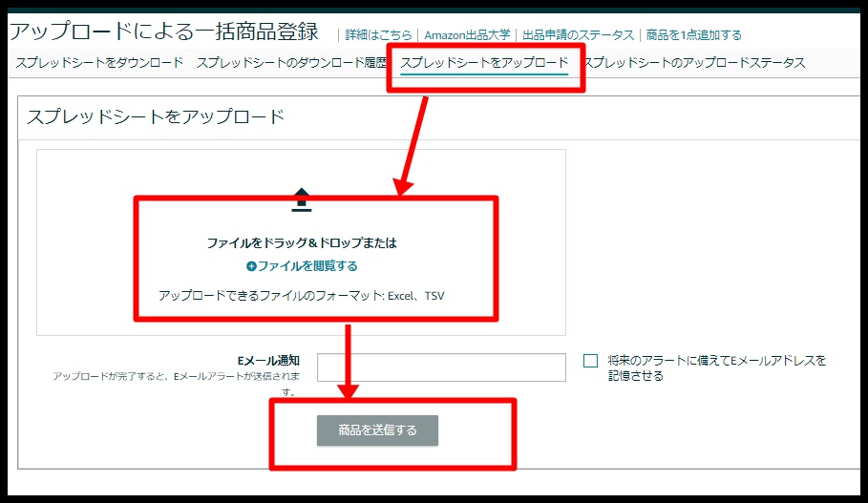Enable the remember email address checkbox
868x503 pixels.
[x=590, y=361]
